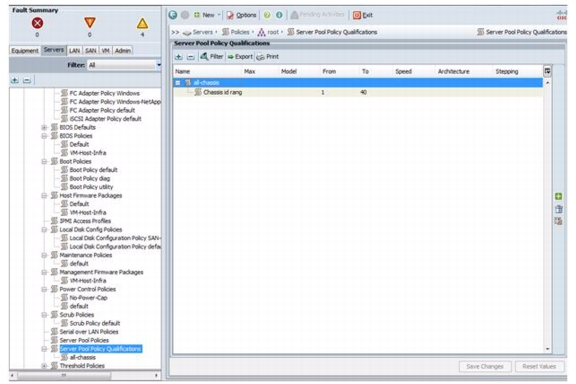Select Server Pool Policies tree node
The width and height of the screenshot is (576, 384).
coord(84,340)
